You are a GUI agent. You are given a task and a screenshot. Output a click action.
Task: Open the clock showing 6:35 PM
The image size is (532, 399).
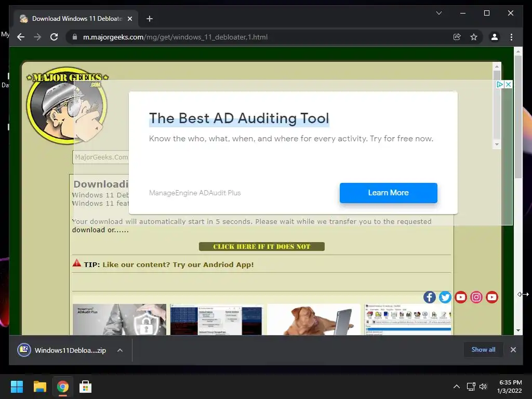(510, 387)
